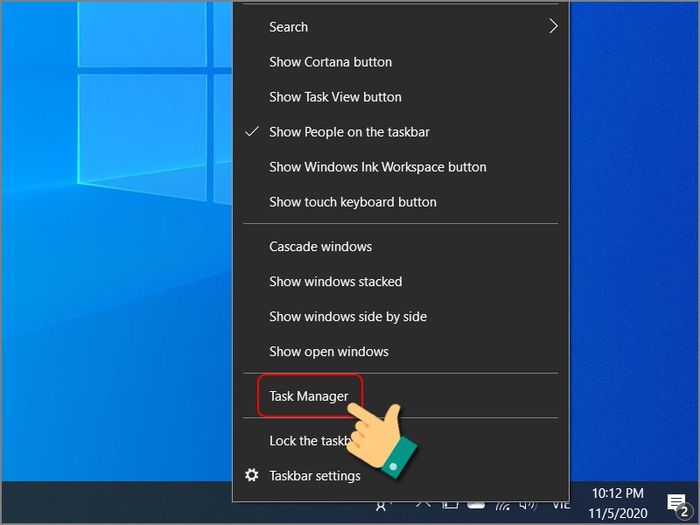
Task: Choose Cascade windows
Action: point(400,246)
